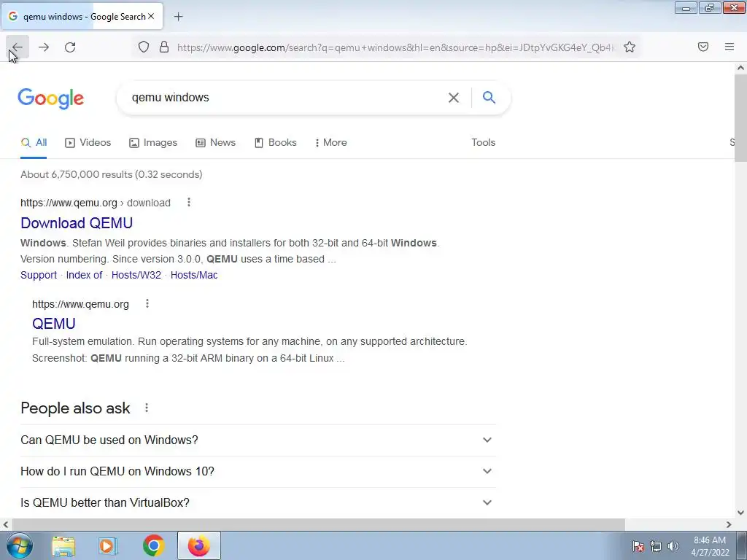Open options for qemu.org download result
747x560 pixels.
(189, 203)
